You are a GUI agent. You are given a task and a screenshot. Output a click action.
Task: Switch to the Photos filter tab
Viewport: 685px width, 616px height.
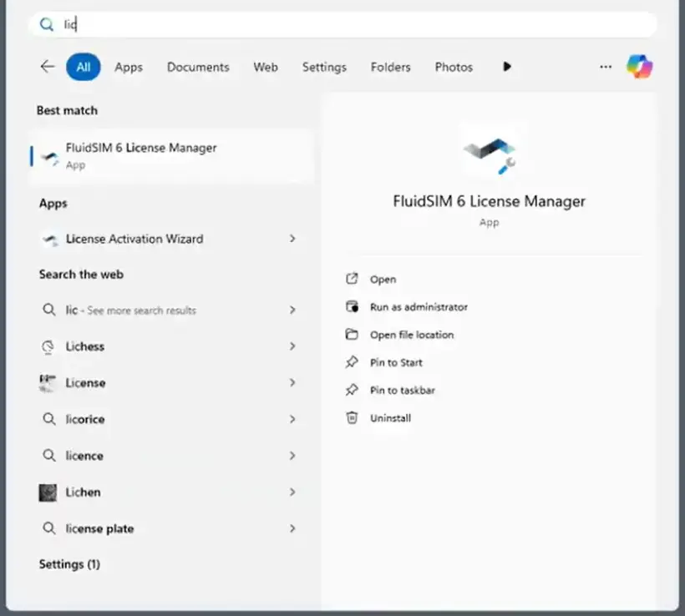pos(454,68)
